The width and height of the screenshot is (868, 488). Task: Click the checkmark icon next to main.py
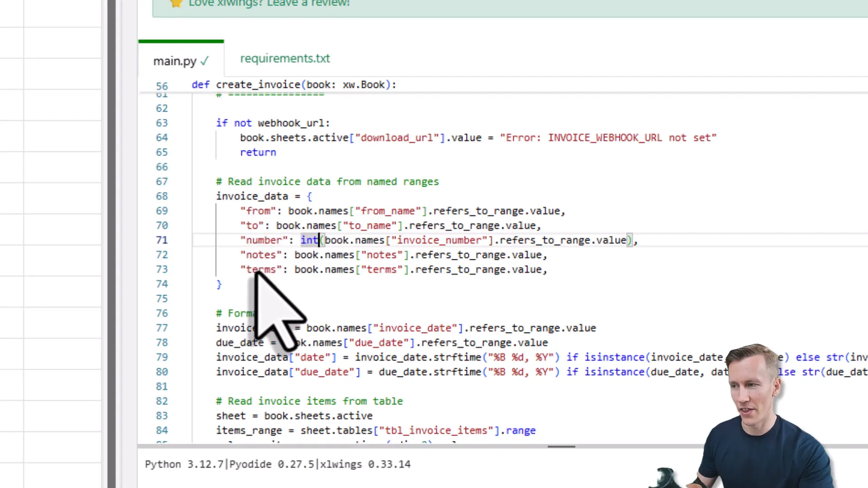coord(204,61)
